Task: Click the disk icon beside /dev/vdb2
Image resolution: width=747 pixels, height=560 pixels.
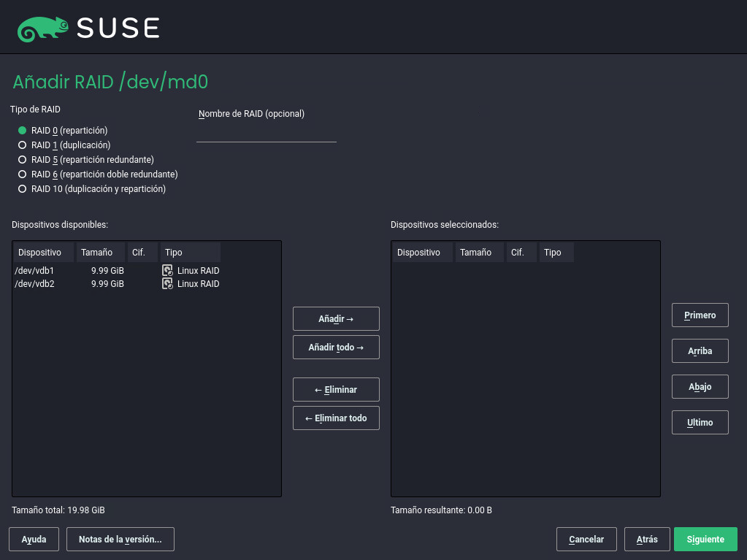Action: click(x=167, y=284)
